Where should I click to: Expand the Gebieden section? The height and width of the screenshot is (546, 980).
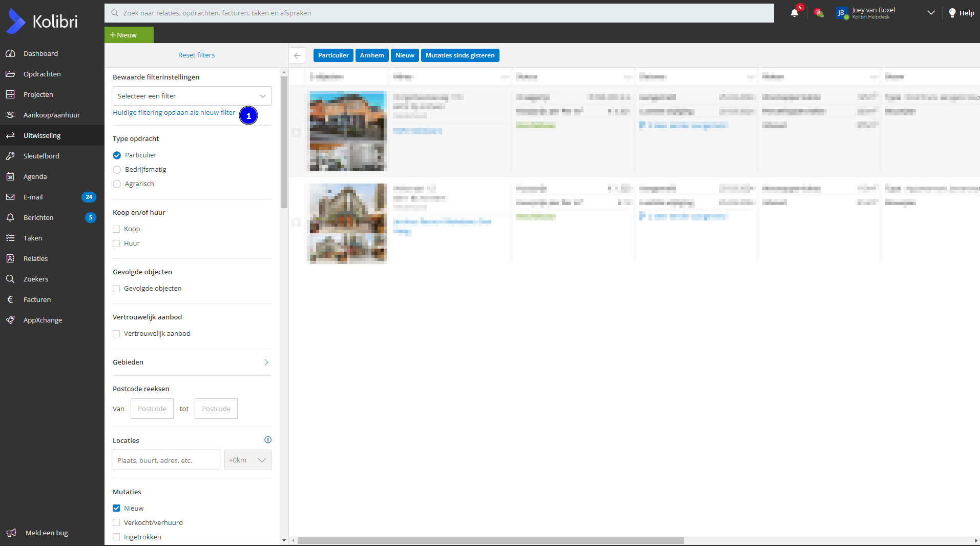click(192, 362)
